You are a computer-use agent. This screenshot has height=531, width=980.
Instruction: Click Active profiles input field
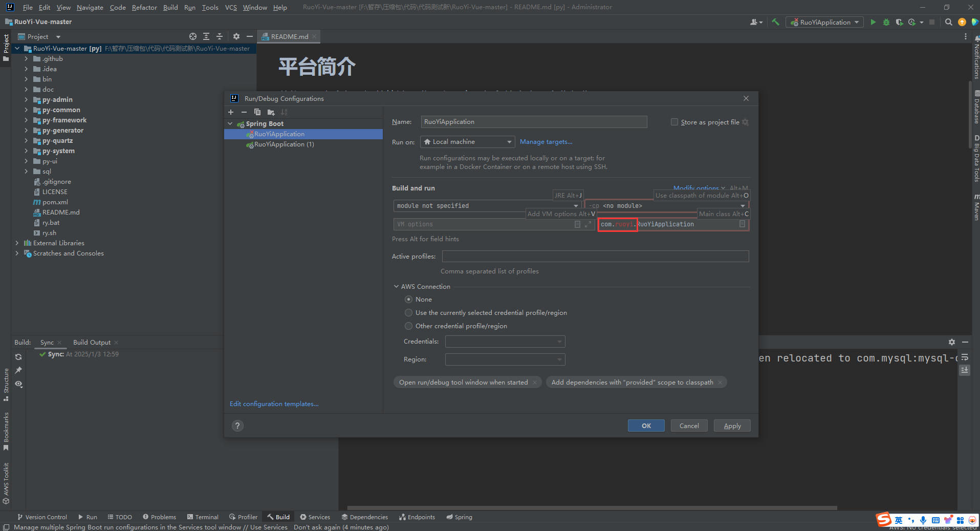[x=596, y=257]
